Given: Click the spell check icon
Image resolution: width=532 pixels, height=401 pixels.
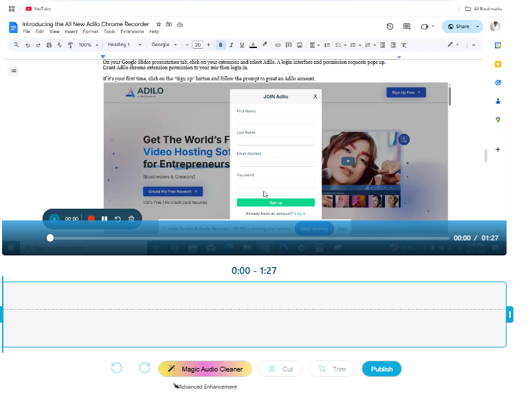Looking at the screenshot, I should click(60, 45).
